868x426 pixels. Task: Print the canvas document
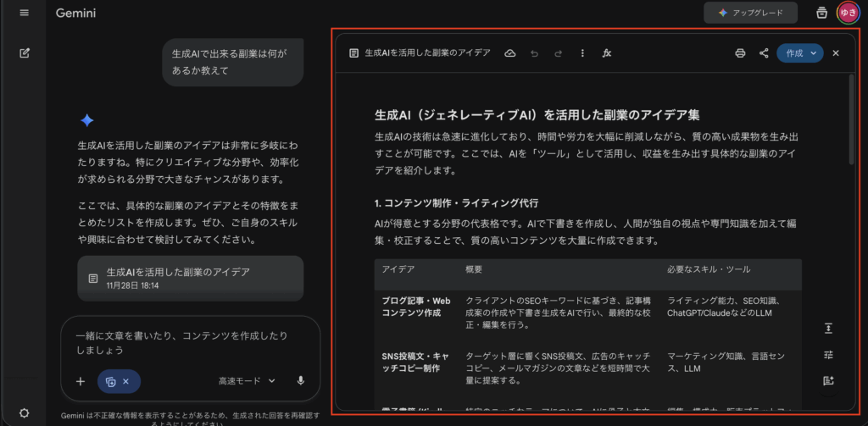tap(740, 53)
